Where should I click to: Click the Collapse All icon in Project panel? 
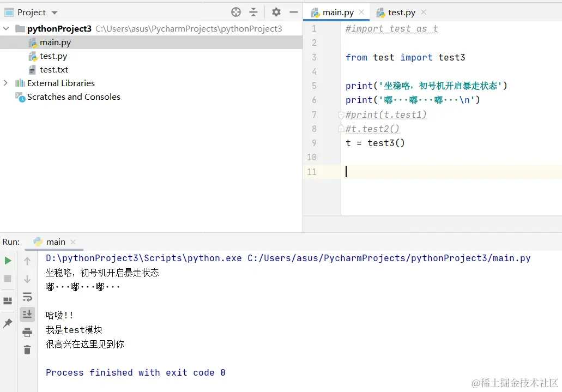pos(253,12)
